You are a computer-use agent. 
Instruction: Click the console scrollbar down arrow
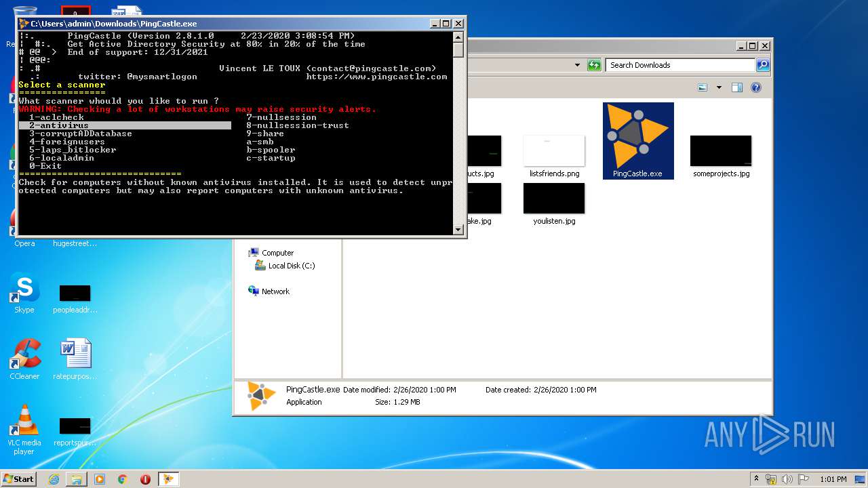tap(458, 230)
